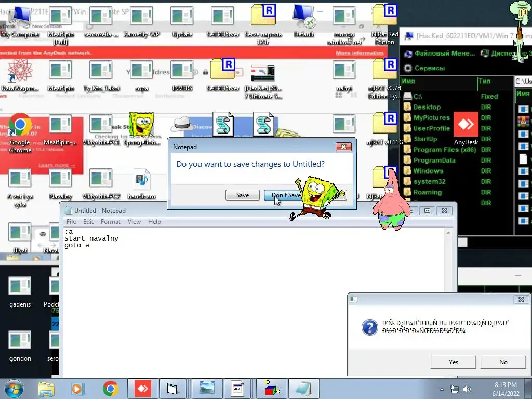Open the Google Chrome desktop shortcut
The height and width of the screenshot is (399, 532).
click(x=20, y=133)
